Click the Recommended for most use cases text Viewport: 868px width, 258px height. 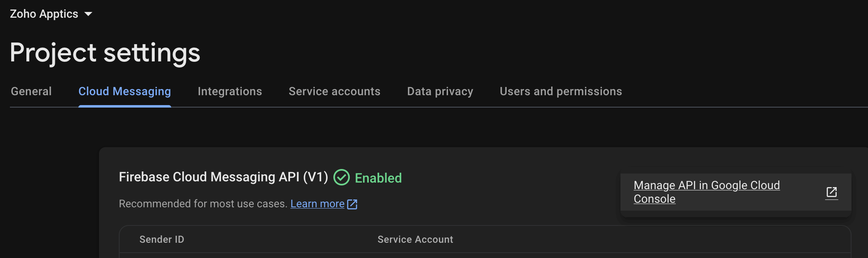tap(203, 204)
